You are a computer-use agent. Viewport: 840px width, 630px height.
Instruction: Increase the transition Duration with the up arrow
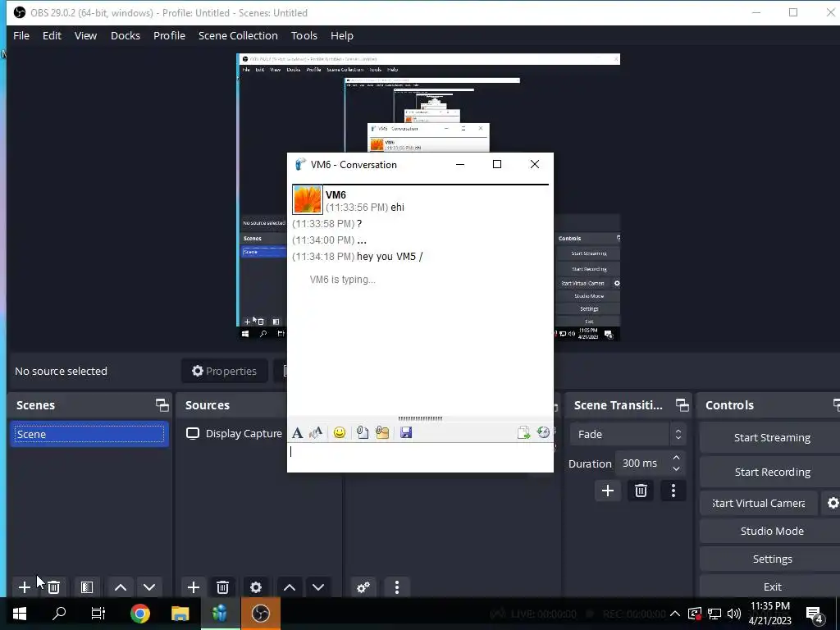(x=677, y=458)
